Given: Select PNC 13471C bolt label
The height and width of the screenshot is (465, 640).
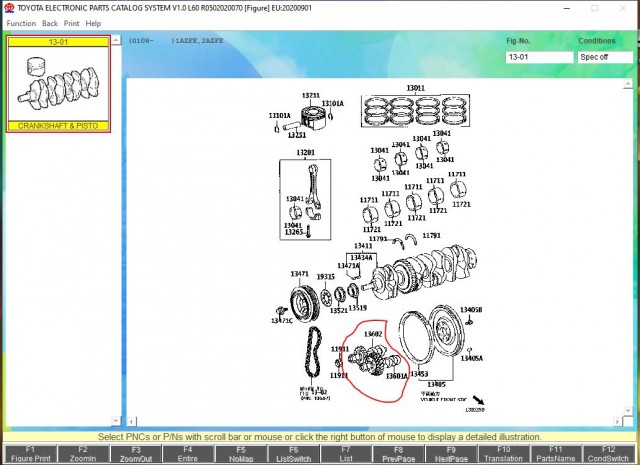Looking at the screenshot, I should [282, 321].
